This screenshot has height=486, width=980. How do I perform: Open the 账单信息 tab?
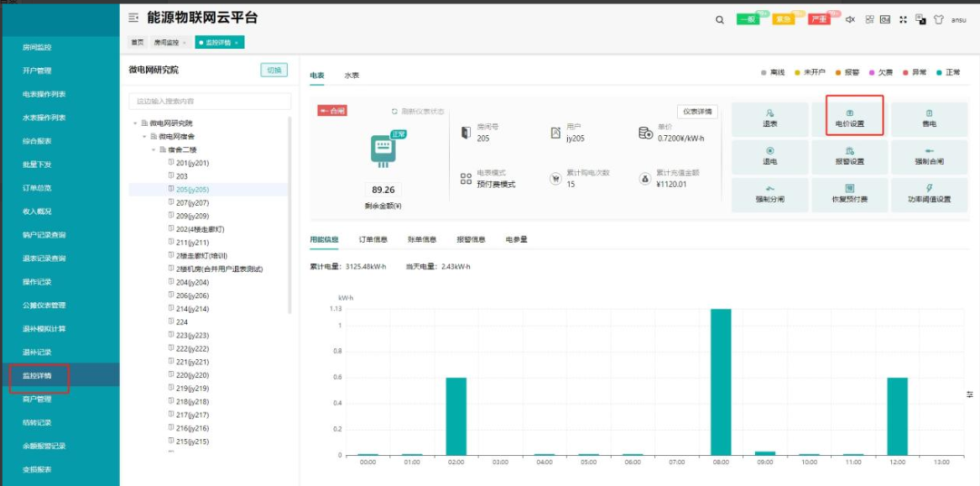(421, 239)
